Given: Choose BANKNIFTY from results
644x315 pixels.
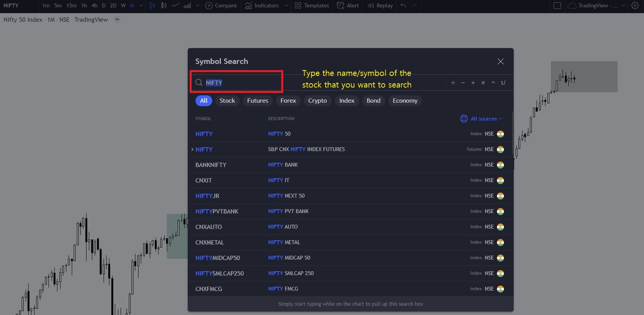Looking at the screenshot, I should pyautogui.click(x=350, y=165).
